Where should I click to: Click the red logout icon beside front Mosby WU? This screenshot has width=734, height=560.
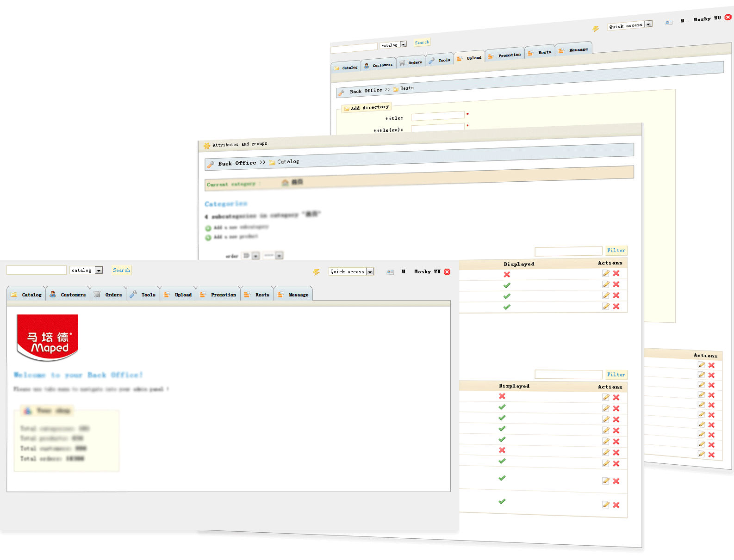[x=447, y=272]
